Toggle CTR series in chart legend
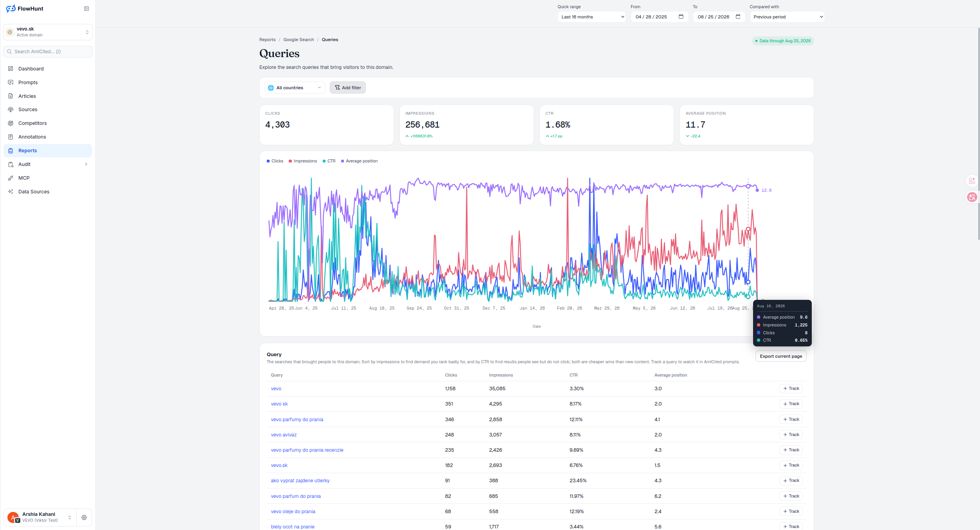 coord(329,161)
